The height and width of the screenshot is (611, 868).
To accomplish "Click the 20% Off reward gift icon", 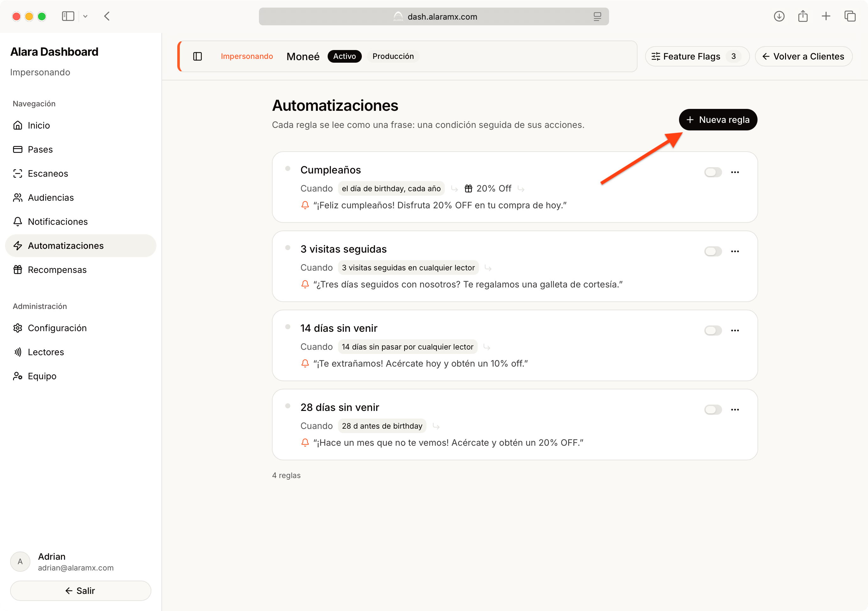I will point(469,189).
